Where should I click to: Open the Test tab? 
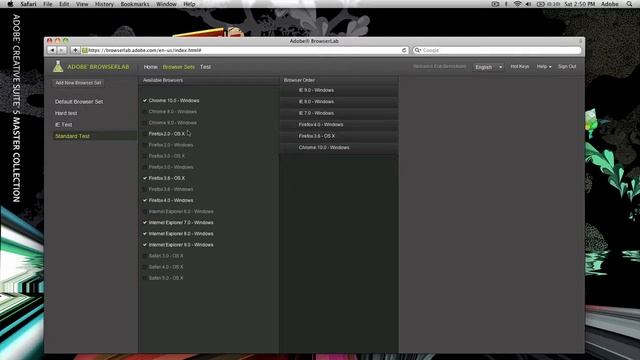pyautogui.click(x=205, y=67)
